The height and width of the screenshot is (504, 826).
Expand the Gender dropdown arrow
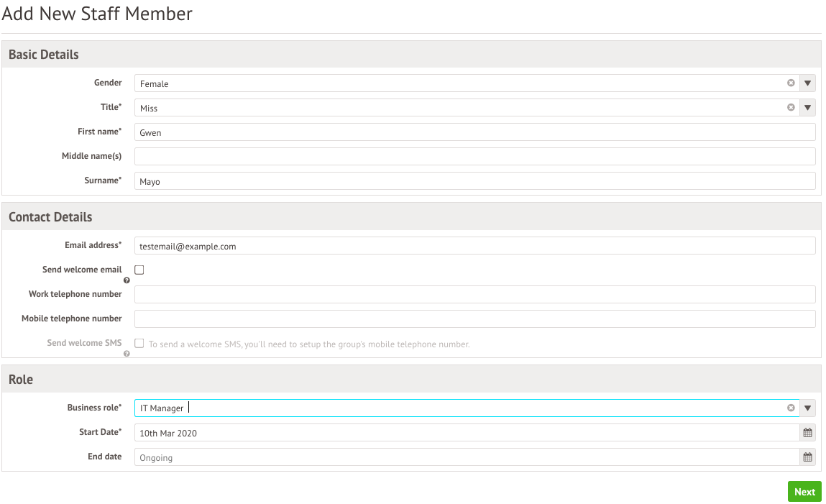807,83
